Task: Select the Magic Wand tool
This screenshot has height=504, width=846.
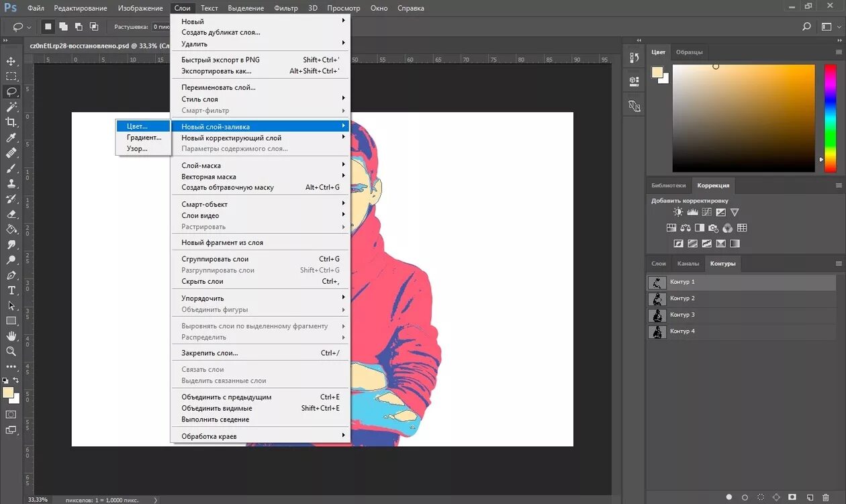Action: point(11,107)
